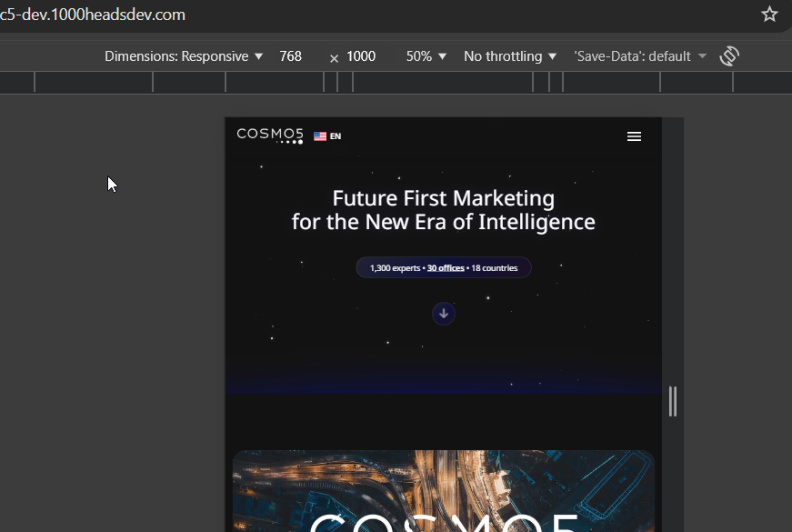Click the Future First Marketing headline
Screen dimensions: 792x532
[444, 210]
